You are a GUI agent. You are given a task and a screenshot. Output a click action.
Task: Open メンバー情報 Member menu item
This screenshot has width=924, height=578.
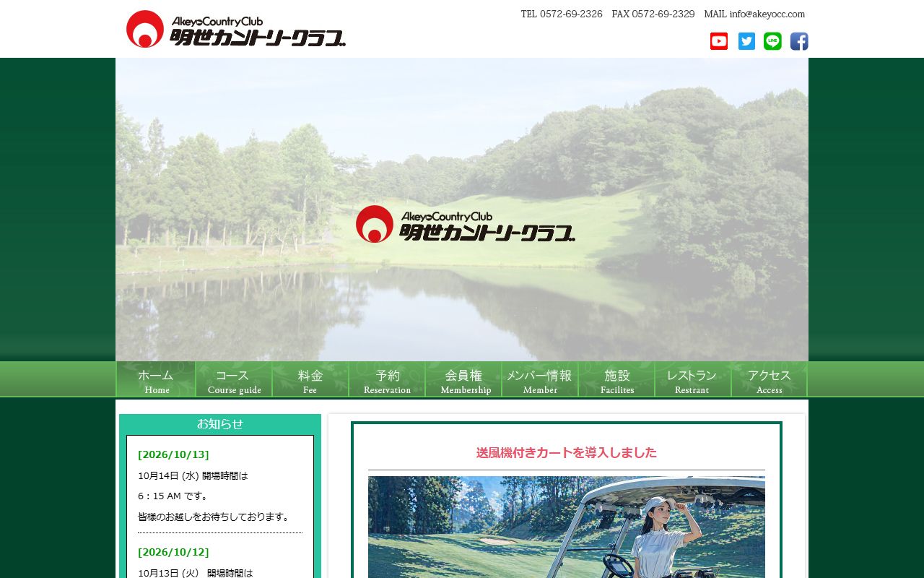(x=540, y=379)
